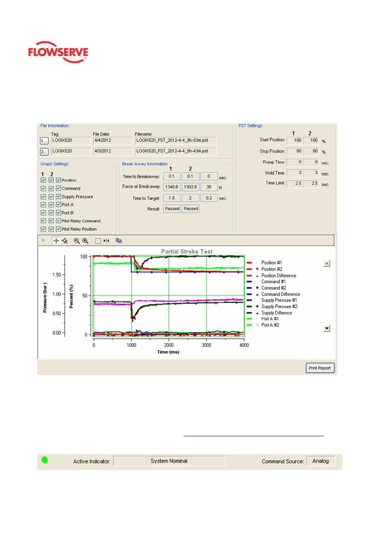Click Filename field ending 8h-53m.pst
Screen dimensions: 392x555
click(x=175, y=140)
